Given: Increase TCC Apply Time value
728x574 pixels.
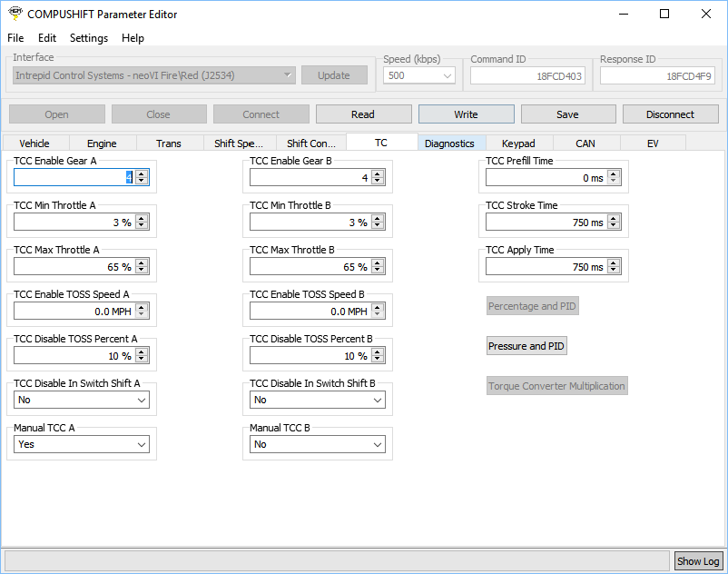Looking at the screenshot, I should click(x=614, y=263).
